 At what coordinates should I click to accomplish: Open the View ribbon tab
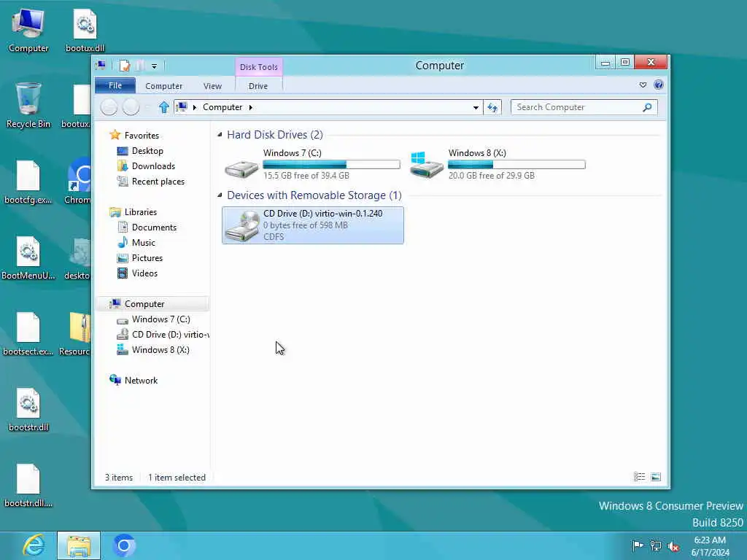pos(212,86)
